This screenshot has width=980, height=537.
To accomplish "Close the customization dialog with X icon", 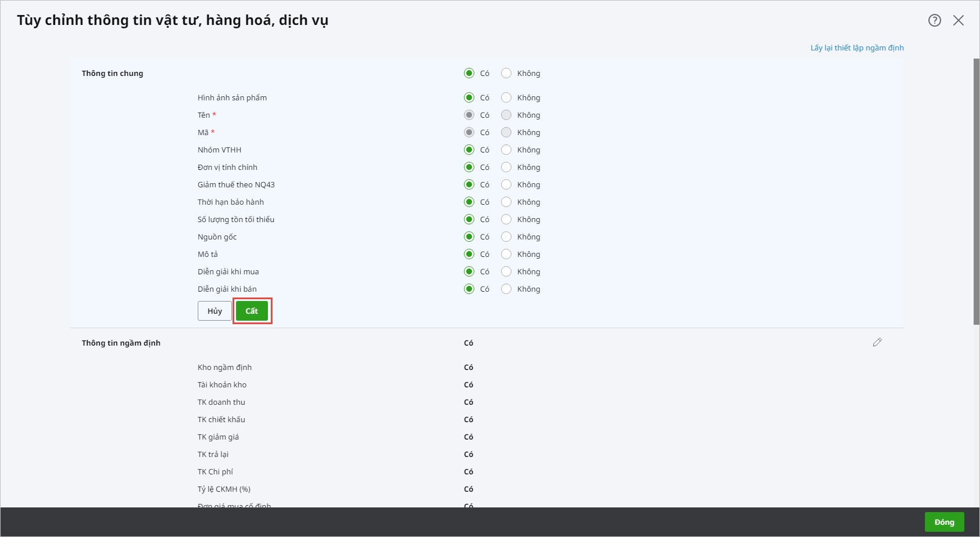I will pos(959,20).
